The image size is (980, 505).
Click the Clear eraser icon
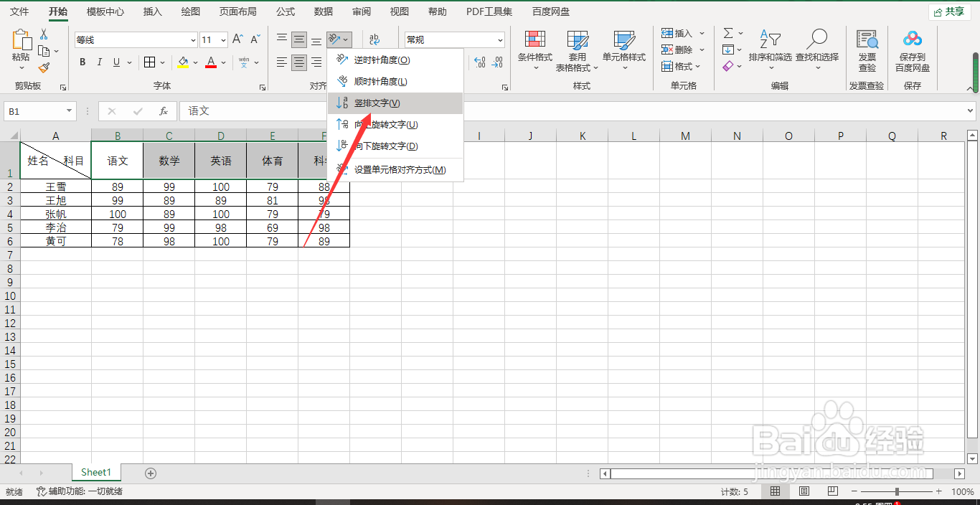[x=728, y=66]
